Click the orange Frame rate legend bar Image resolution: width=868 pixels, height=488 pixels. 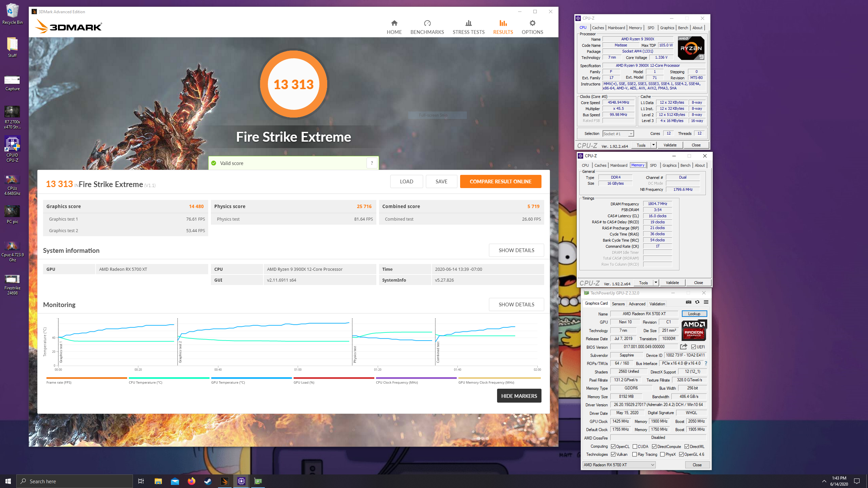tap(87, 378)
